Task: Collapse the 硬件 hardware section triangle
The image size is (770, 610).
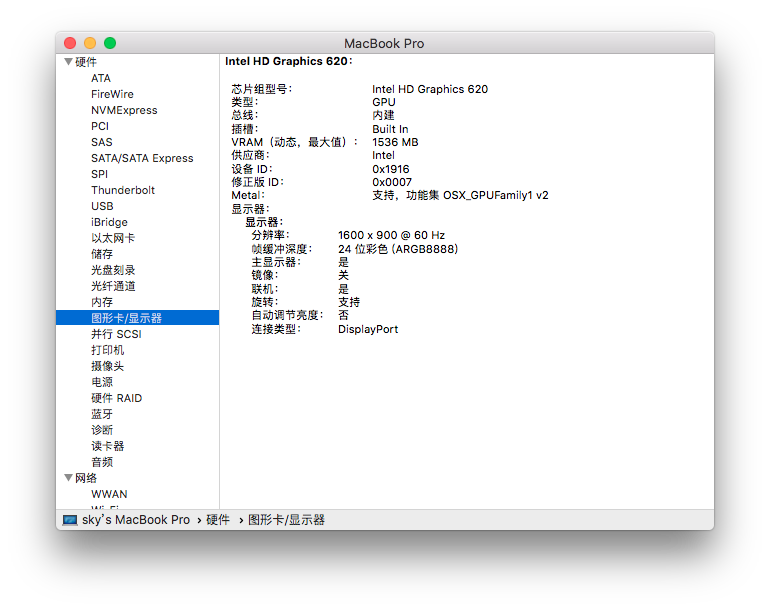Action: (x=68, y=62)
